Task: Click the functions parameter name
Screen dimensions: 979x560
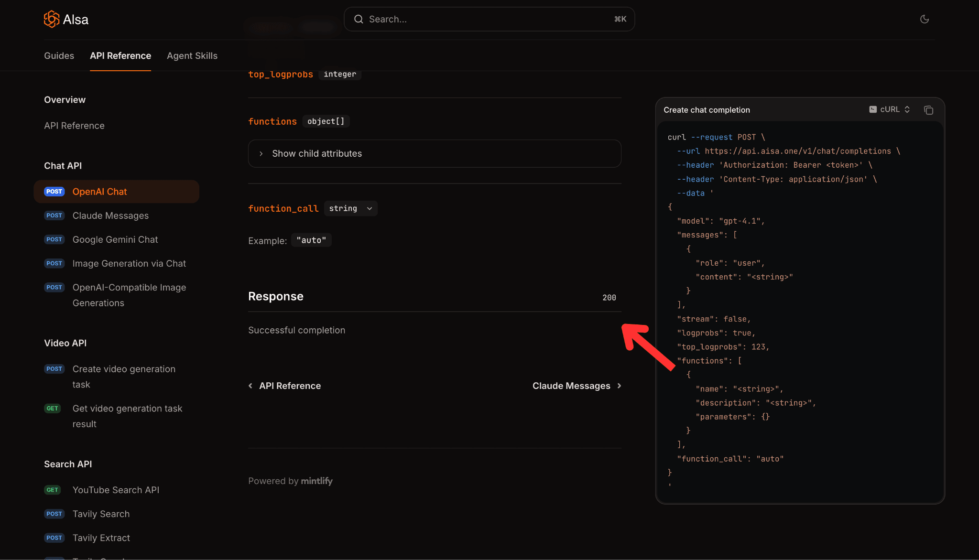Action: (272, 121)
